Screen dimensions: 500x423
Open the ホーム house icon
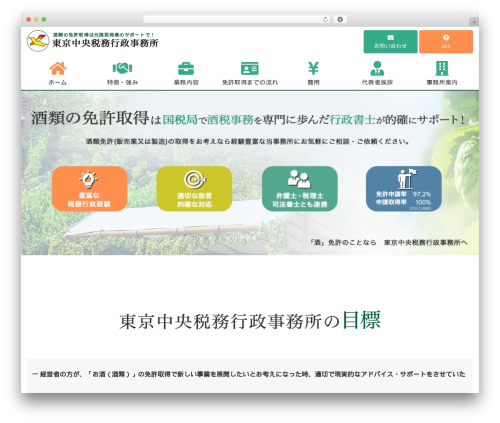tap(58, 68)
